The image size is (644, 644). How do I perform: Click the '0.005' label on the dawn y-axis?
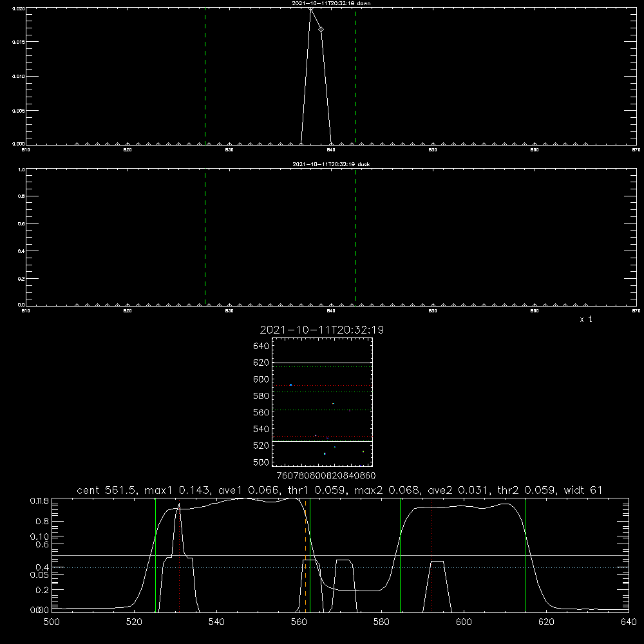(x=19, y=111)
